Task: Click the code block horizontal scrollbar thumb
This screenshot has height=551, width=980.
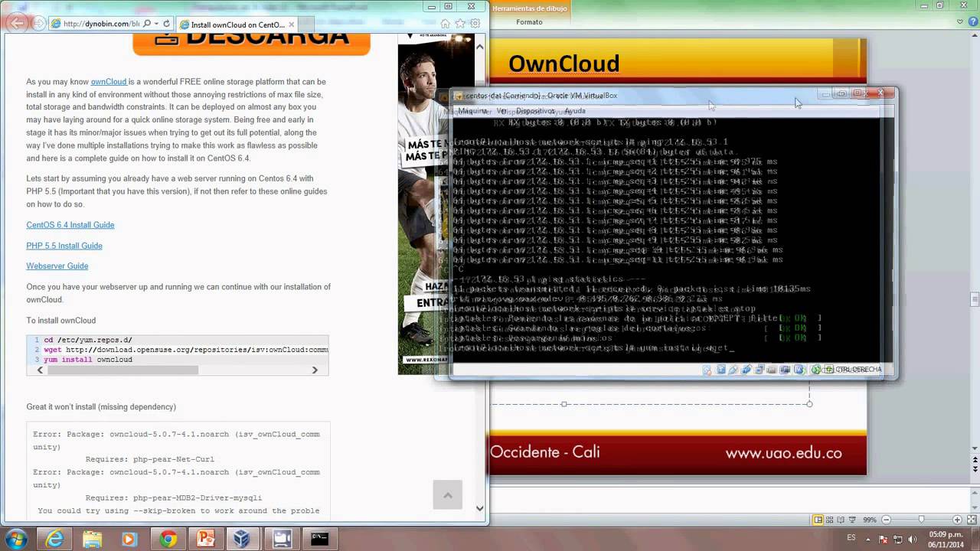Action: [122, 370]
